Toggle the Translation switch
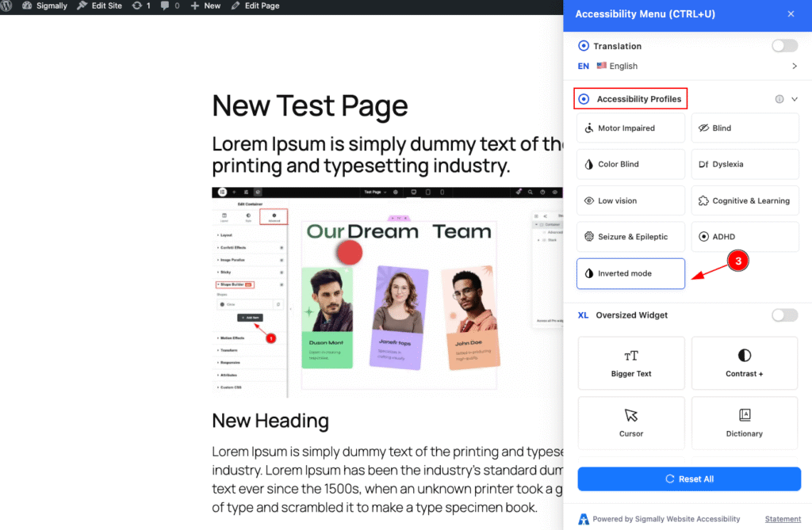This screenshot has height=530, width=812. coord(784,46)
